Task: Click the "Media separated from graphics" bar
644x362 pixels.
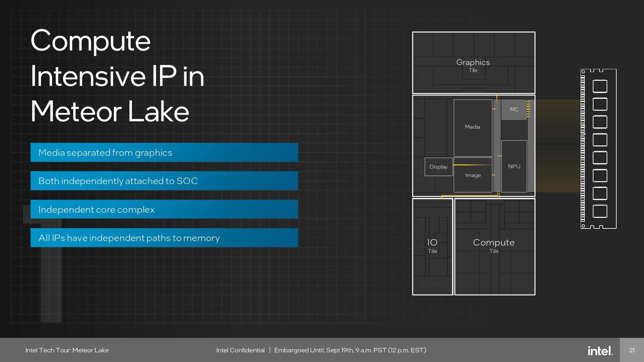Action: [x=164, y=153]
